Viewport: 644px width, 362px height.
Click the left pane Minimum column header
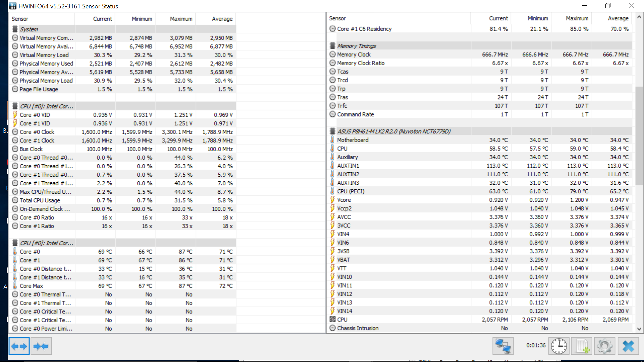pyautogui.click(x=135, y=19)
